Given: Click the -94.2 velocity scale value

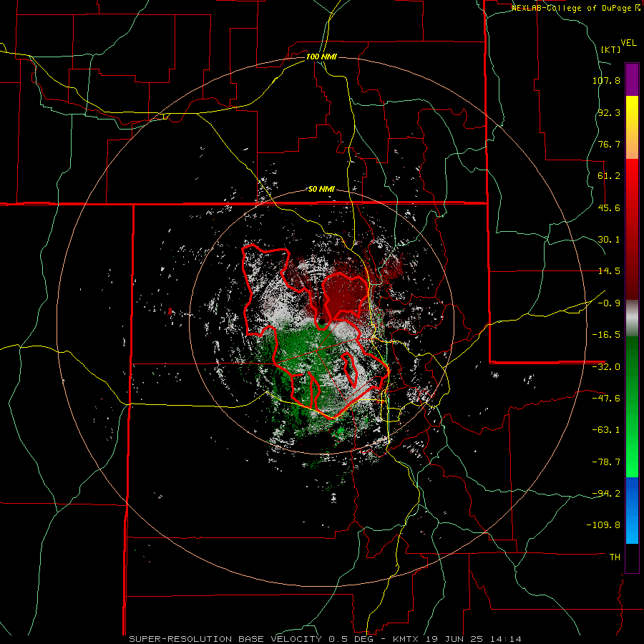Looking at the screenshot, I should coord(606,493).
